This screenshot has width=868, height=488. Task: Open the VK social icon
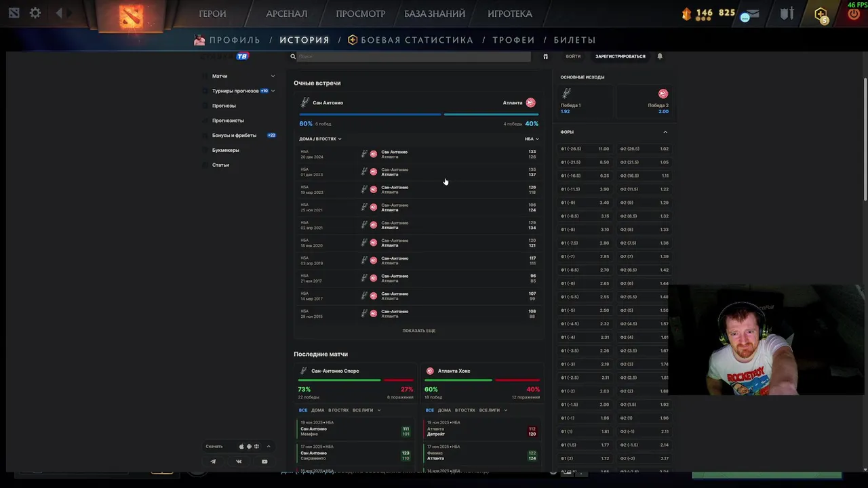pyautogui.click(x=239, y=462)
